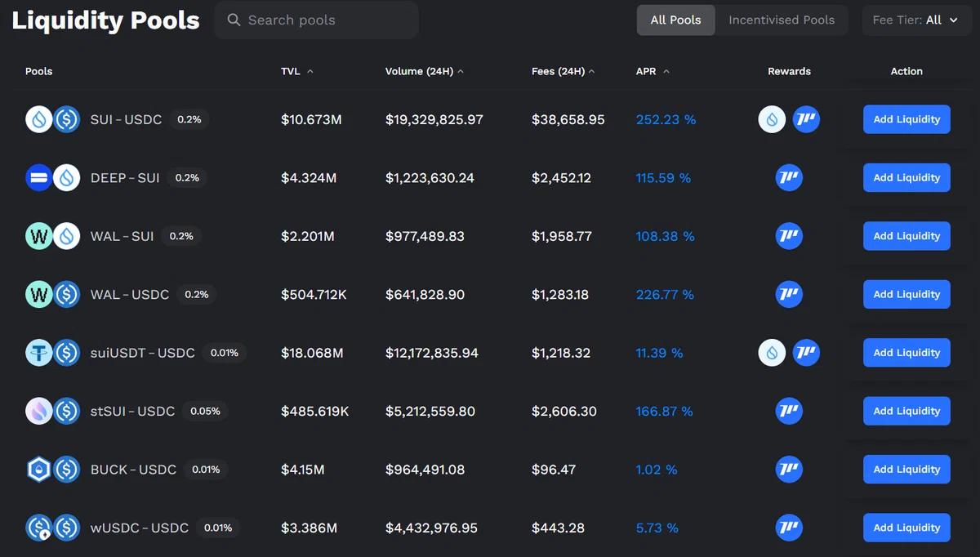Click the search magnifier icon
The image size is (980, 557).
tap(234, 20)
